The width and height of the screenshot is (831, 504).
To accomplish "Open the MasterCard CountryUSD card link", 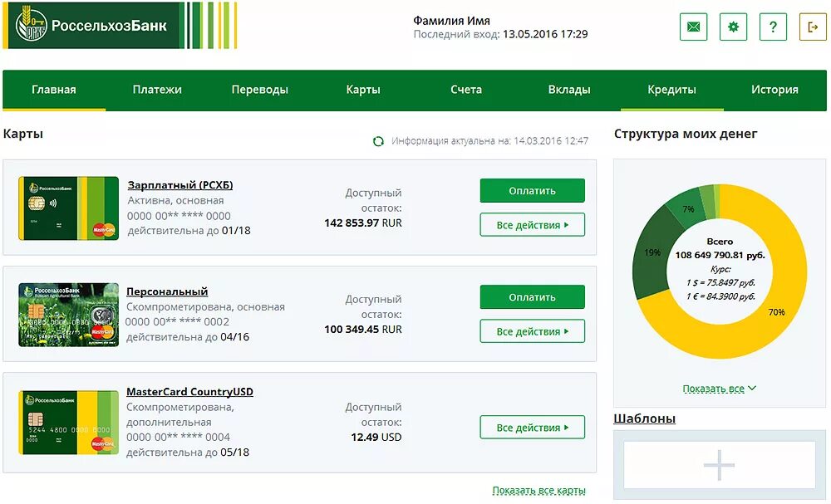I will 189,392.
